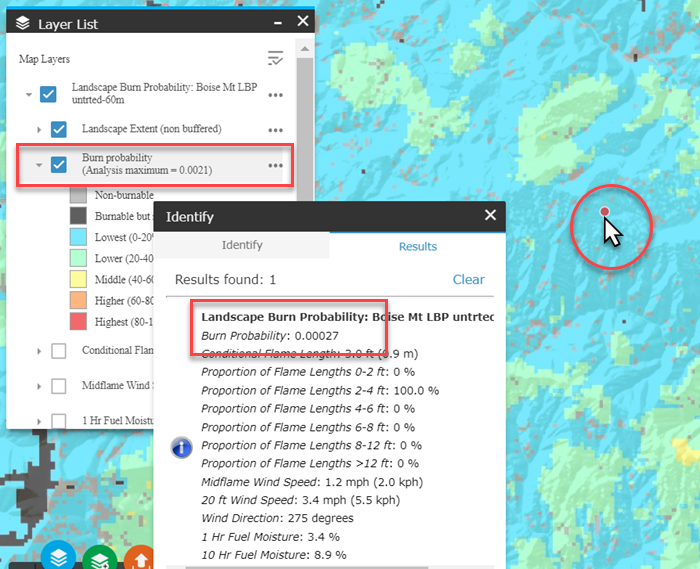
Task: Click the Lowest cyan legend swatch
Action: pyautogui.click(x=78, y=237)
